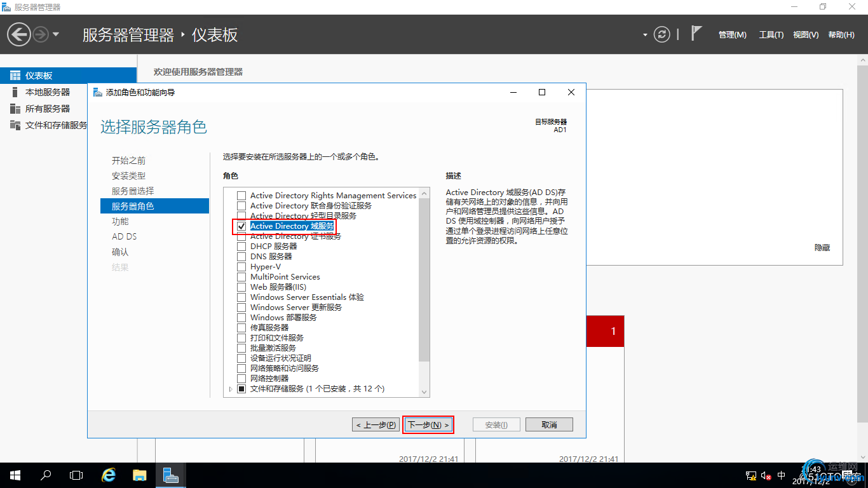
Task: Check Windows Server Essentials 体验
Action: [x=241, y=297]
